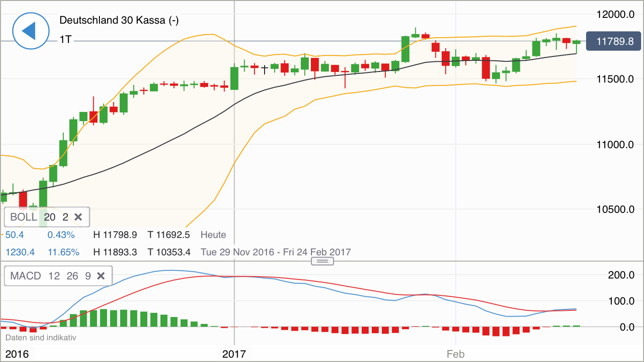This screenshot has height=362, width=644.
Task: Remove the MACD indicator via its X
Action: (x=101, y=276)
